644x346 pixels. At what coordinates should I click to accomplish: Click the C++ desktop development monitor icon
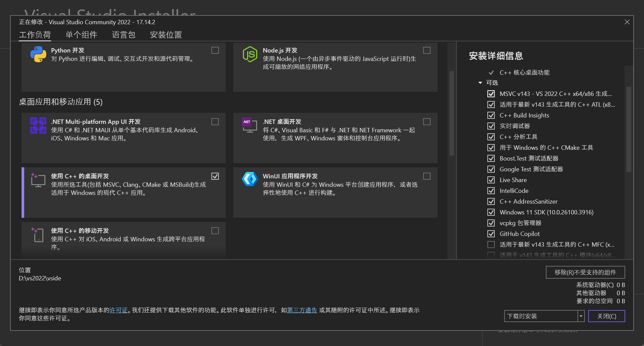pos(38,180)
